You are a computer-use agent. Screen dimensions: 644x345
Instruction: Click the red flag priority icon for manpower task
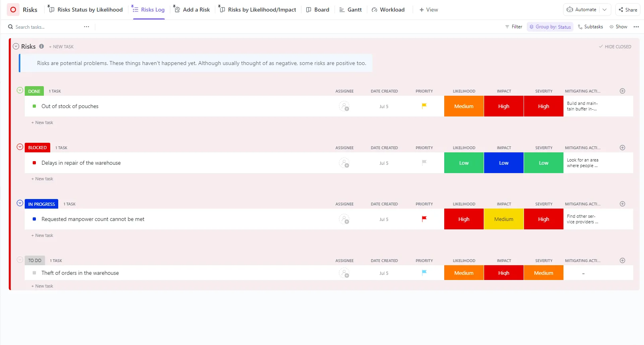click(424, 219)
